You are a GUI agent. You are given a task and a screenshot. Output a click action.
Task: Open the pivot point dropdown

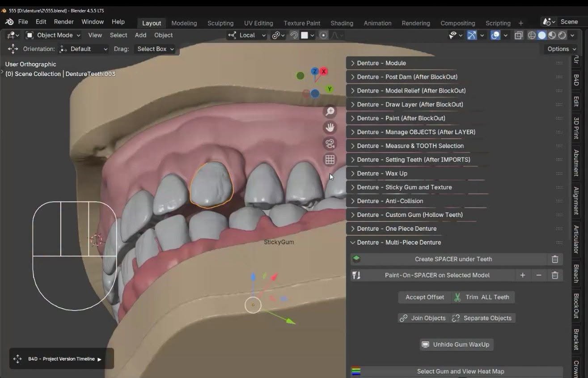tap(279, 35)
